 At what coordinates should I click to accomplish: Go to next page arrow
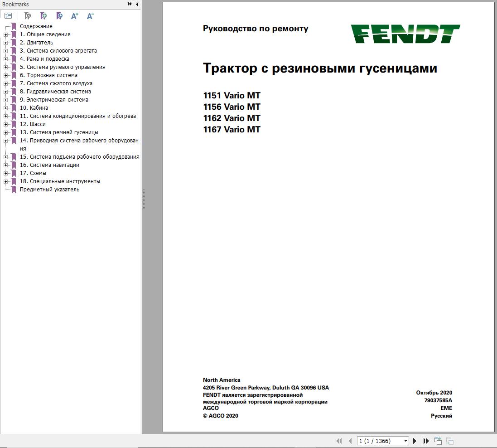click(415, 441)
